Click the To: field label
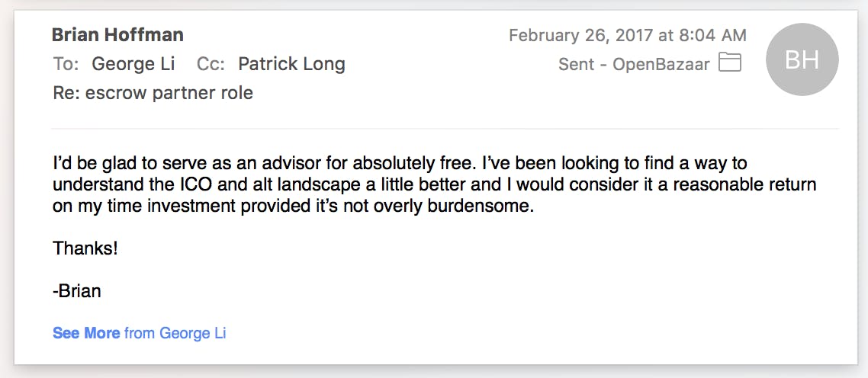 tap(66, 64)
